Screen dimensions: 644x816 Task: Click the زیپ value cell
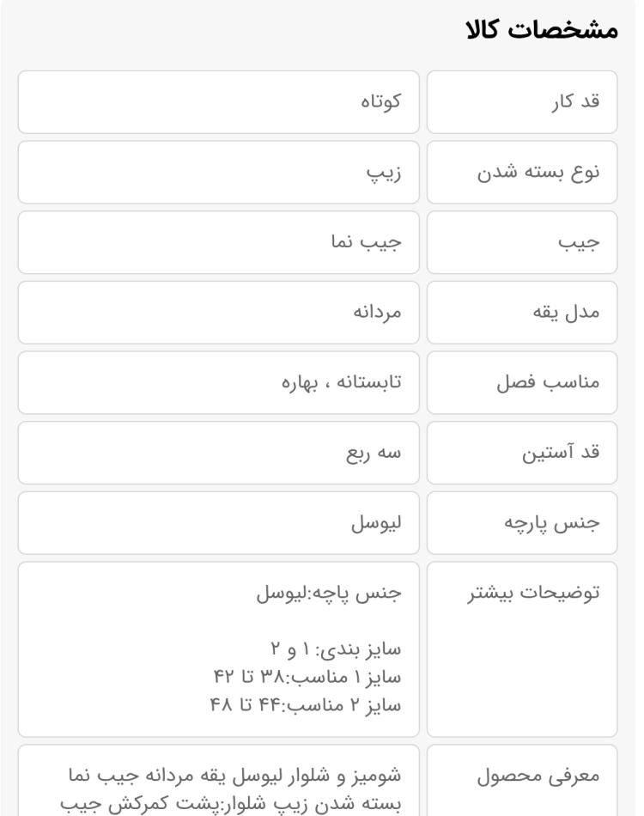pos(218,173)
